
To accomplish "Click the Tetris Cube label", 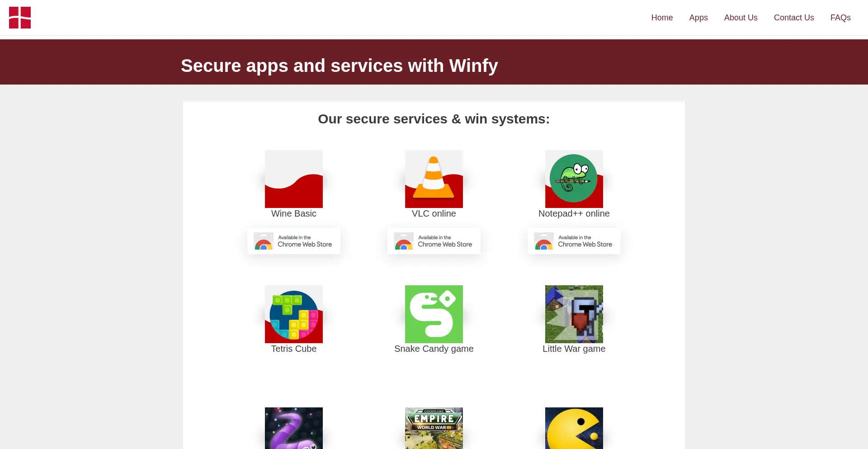I will pos(294,349).
